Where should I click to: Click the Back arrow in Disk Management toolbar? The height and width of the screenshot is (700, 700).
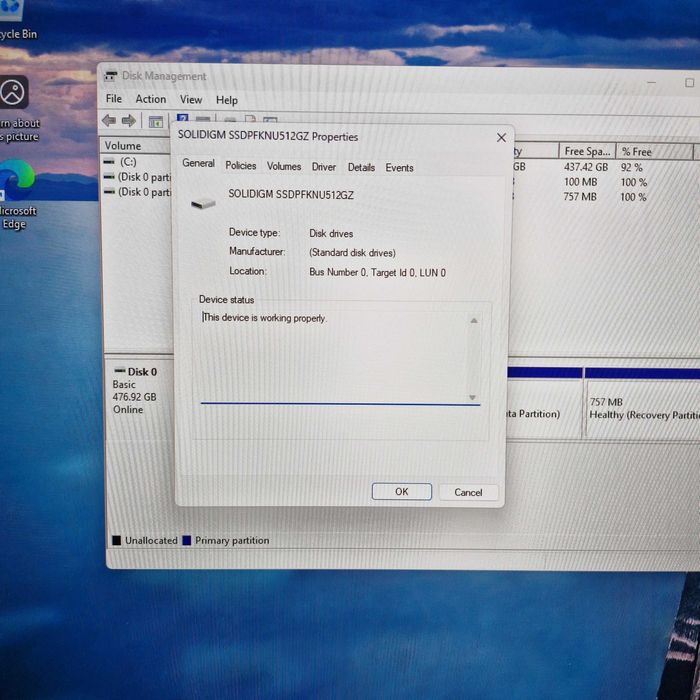[109, 121]
